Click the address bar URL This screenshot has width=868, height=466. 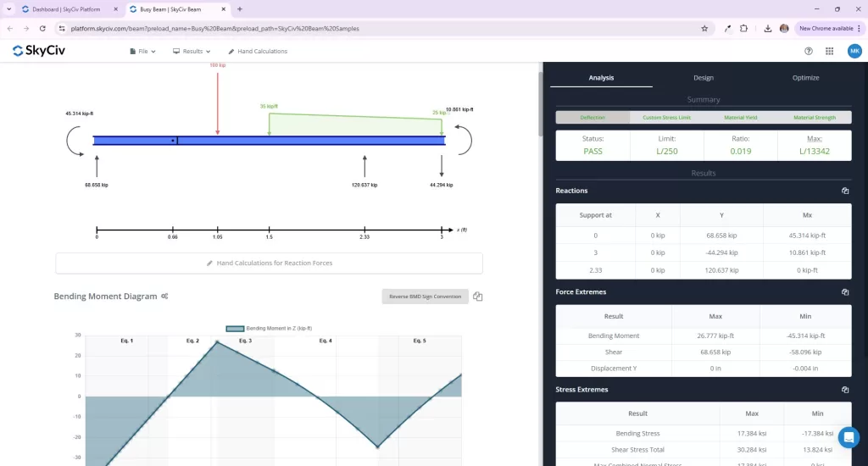coord(214,28)
